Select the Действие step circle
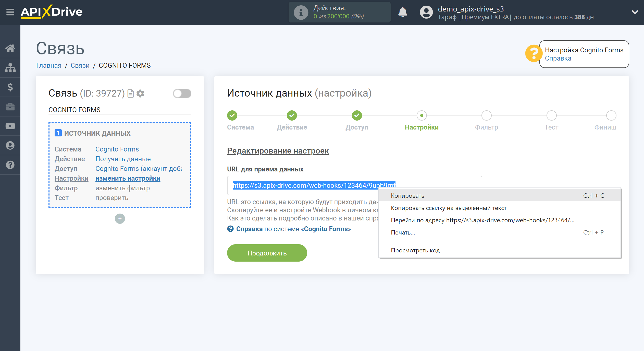Screen dimensions: 644x351 [x=292, y=115]
